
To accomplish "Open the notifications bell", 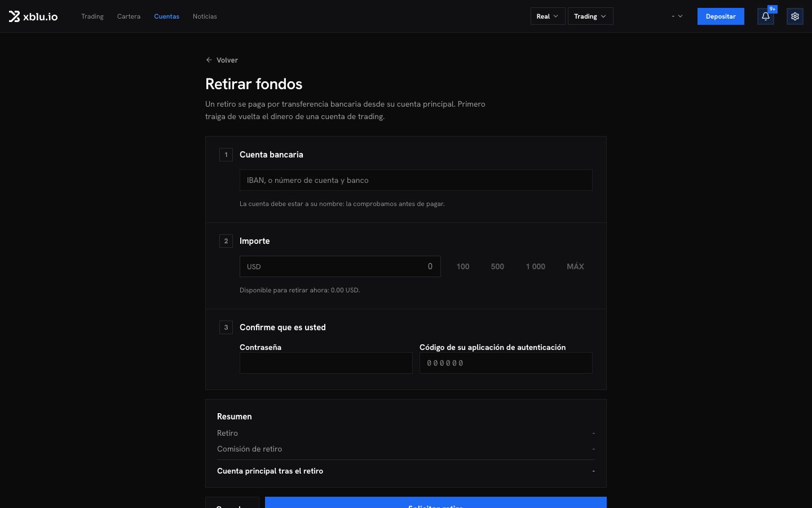I will (x=766, y=16).
